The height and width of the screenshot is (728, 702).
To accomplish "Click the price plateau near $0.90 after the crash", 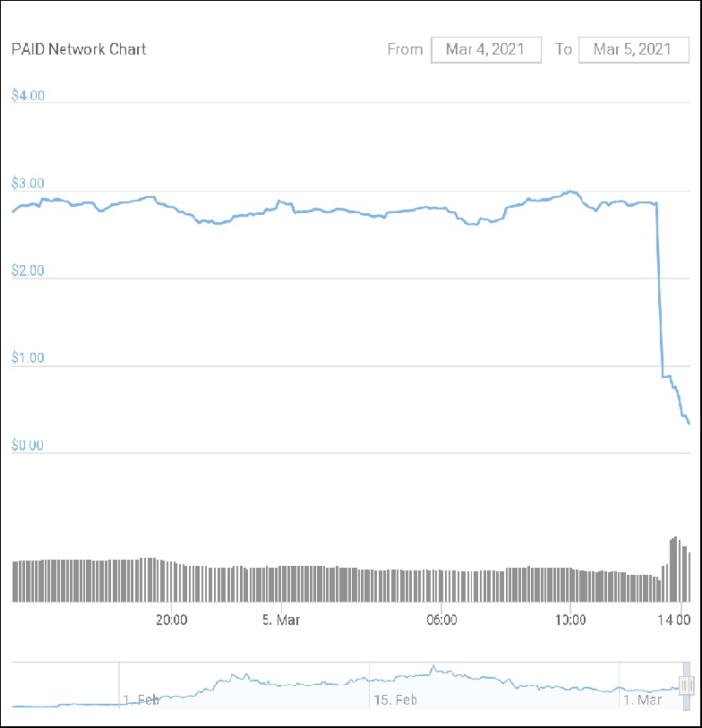I will pos(667,376).
